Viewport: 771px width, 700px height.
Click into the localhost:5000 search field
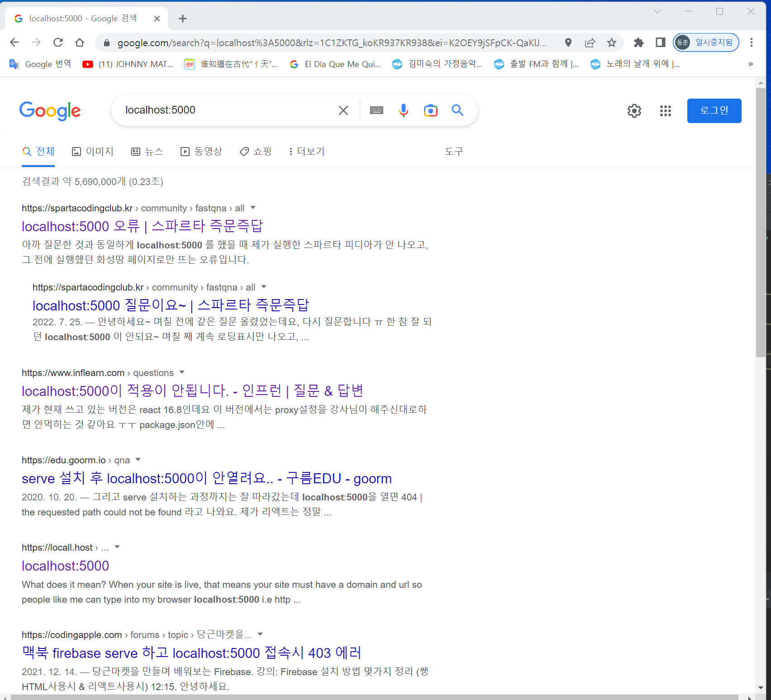(226, 110)
